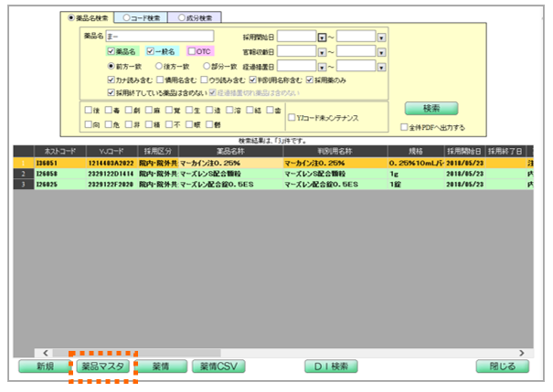Open the 薬品マスタ screen

point(102,366)
